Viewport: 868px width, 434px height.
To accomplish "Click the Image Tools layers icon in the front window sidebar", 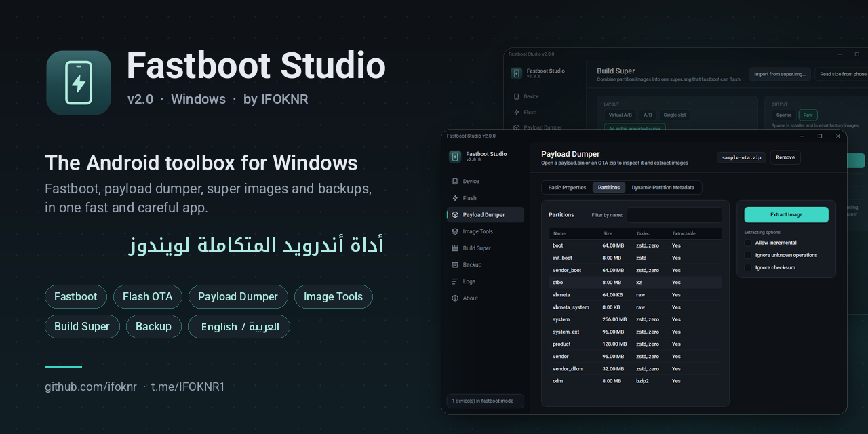I will [x=455, y=231].
